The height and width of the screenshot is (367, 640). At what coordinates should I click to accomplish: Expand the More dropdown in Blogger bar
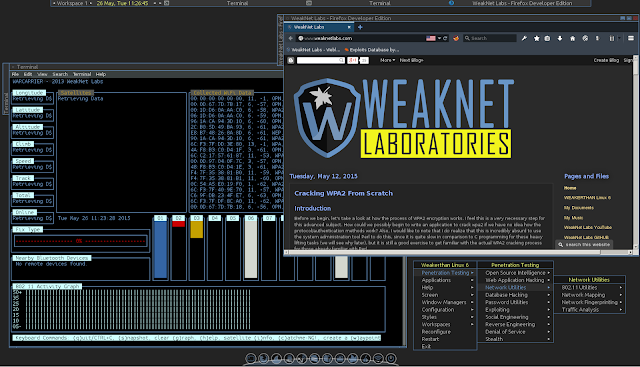pos(387,60)
